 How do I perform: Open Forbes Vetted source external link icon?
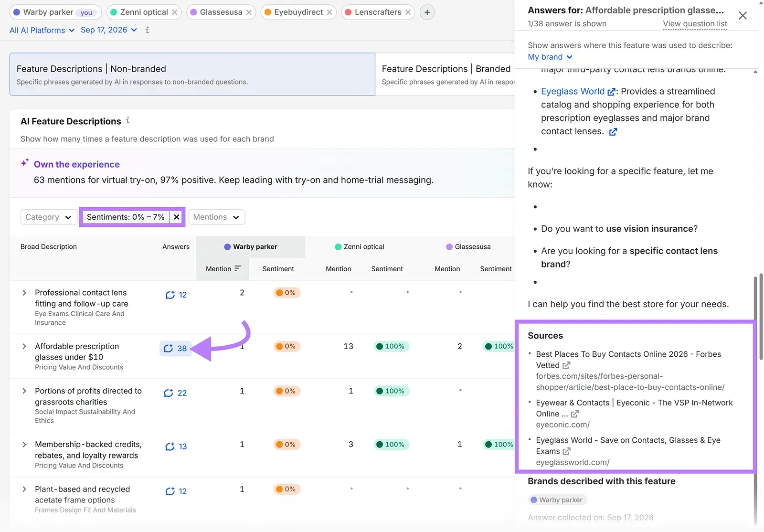(566, 365)
